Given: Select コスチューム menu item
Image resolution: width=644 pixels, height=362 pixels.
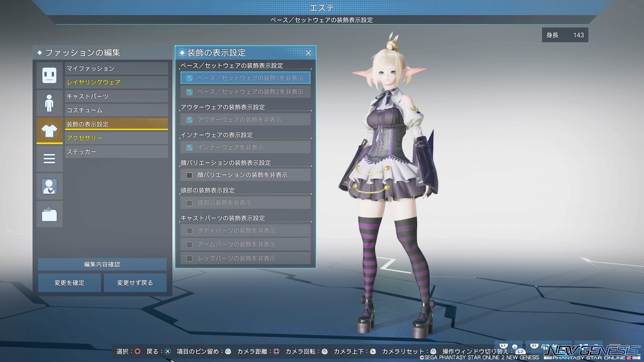Looking at the screenshot, I should click(x=116, y=110).
